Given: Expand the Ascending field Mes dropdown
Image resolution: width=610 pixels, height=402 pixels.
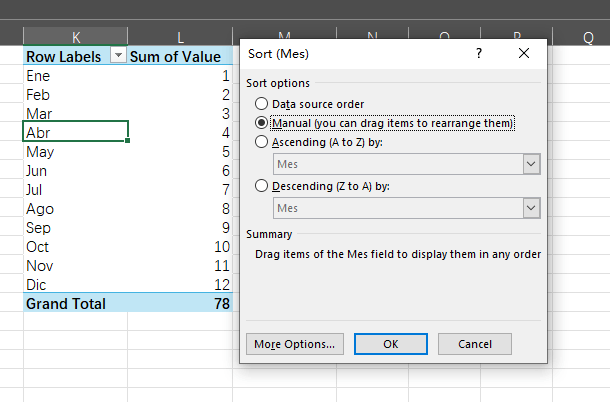Looking at the screenshot, I should 530,165.
